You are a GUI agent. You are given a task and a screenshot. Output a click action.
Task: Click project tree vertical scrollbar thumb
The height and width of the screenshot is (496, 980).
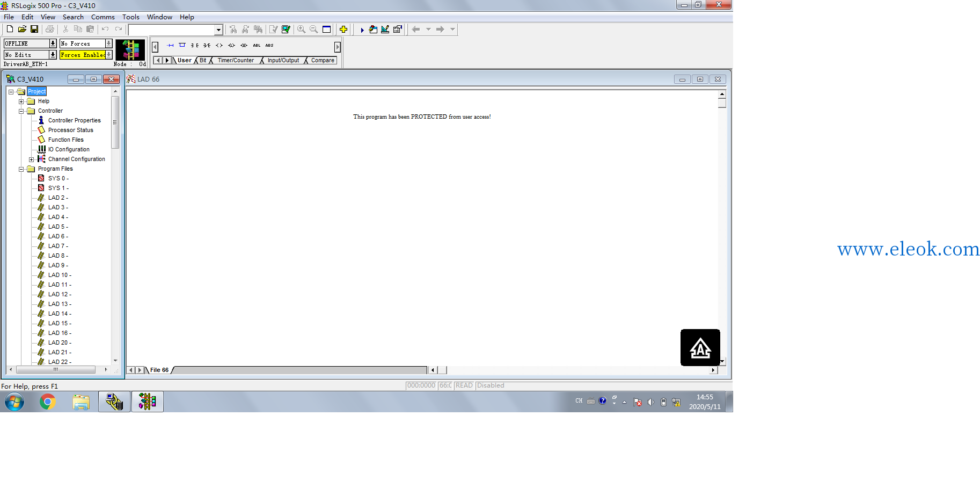(x=115, y=122)
